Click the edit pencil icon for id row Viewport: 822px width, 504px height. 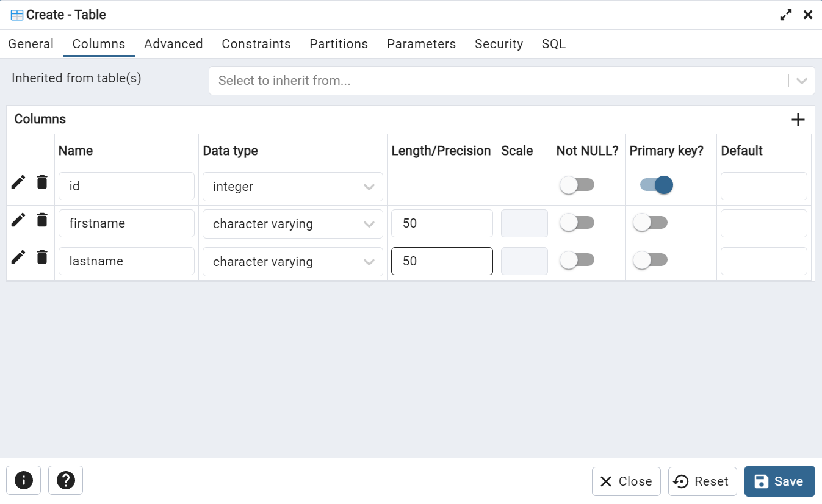click(x=18, y=182)
